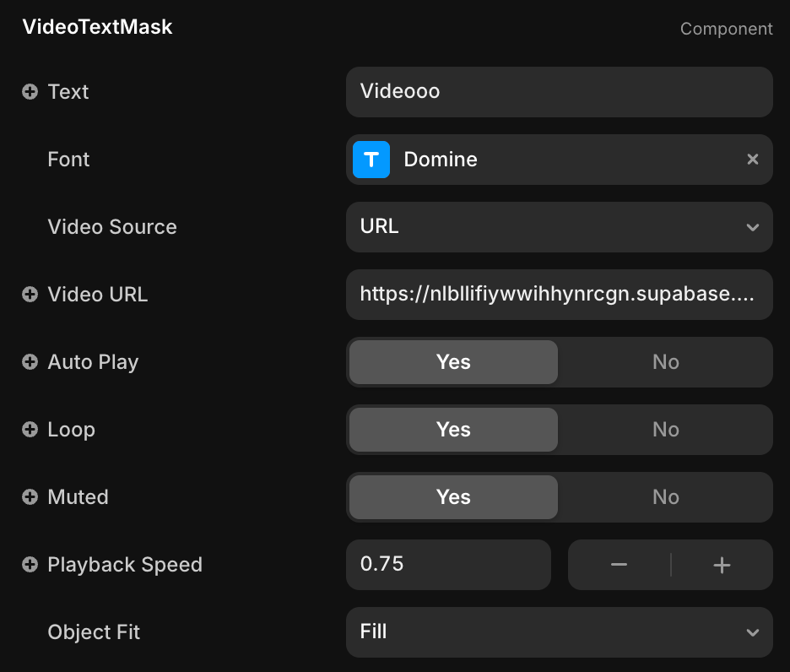Set Muted to No

pos(665,497)
